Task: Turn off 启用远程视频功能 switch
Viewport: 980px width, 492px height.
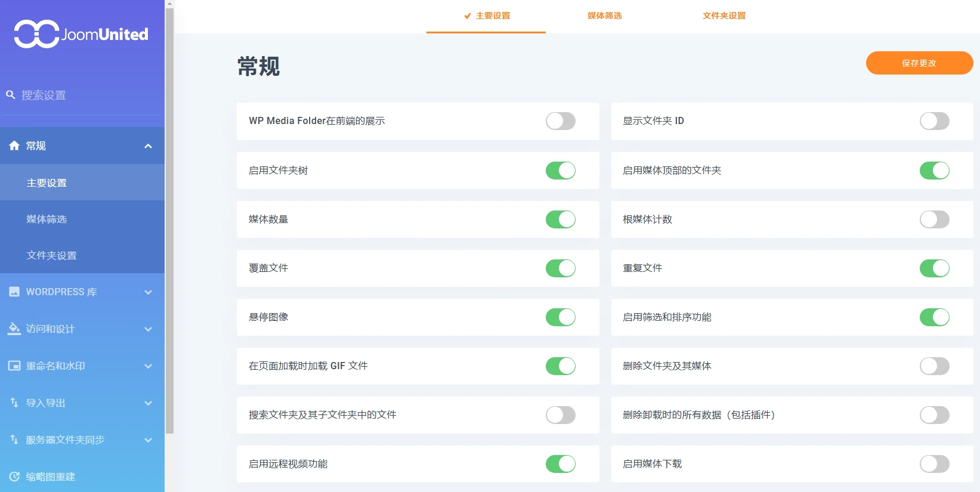Action: 561,464
